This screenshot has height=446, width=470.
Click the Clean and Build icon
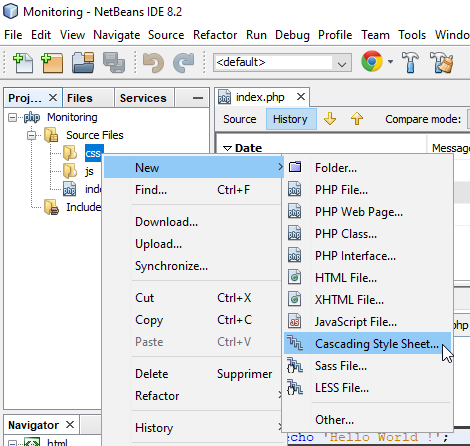tap(441, 62)
